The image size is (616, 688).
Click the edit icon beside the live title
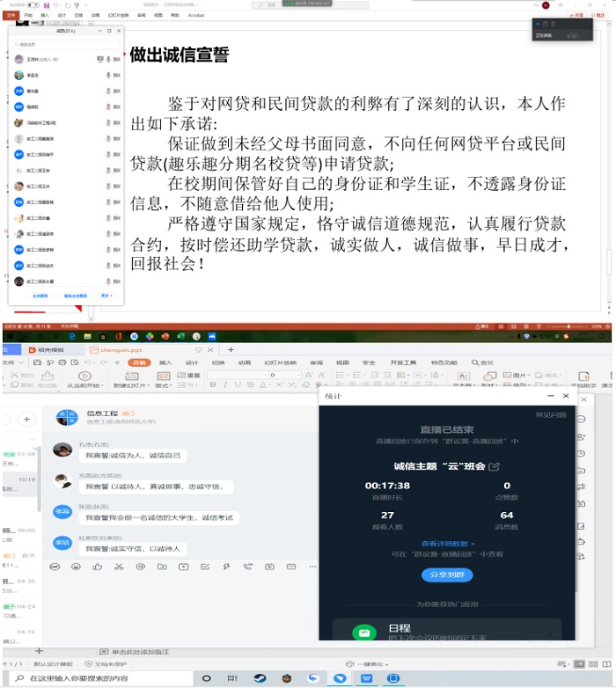[x=494, y=466]
